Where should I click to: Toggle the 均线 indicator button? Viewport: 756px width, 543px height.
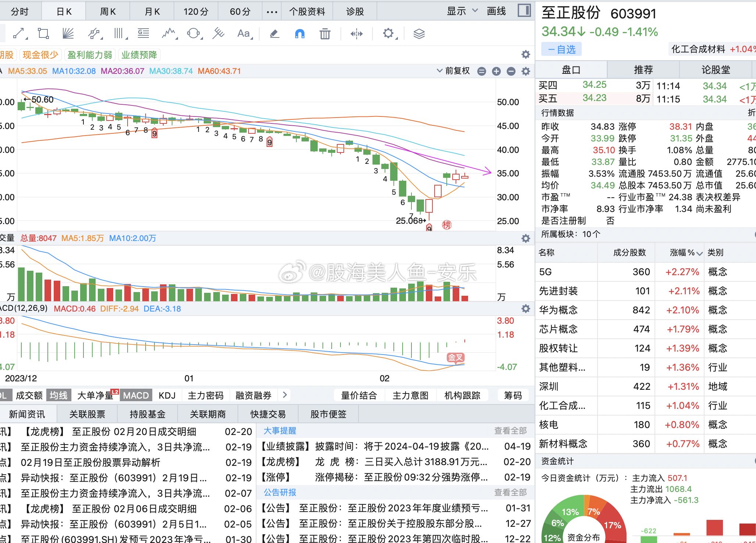58,395
